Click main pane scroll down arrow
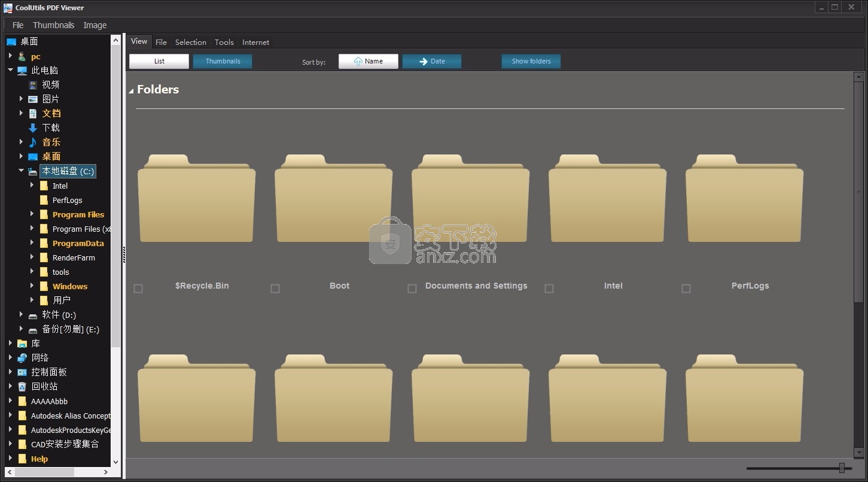The height and width of the screenshot is (482, 868). 859,453
